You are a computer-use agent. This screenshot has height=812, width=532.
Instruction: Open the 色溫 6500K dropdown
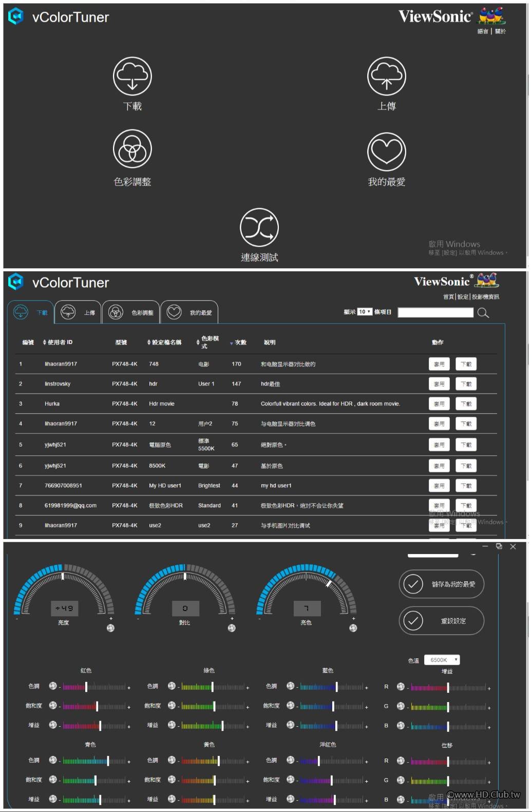[442, 660]
